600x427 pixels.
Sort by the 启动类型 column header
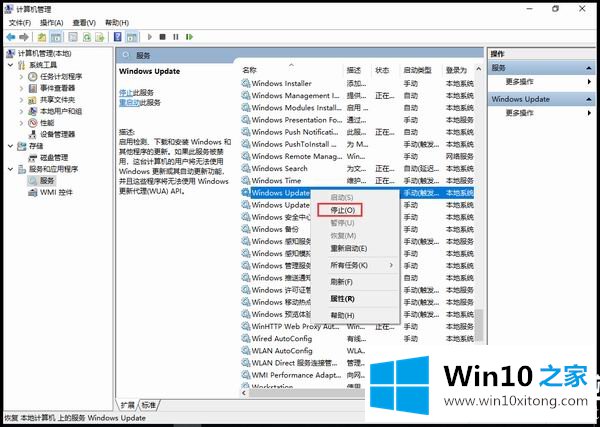coord(416,70)
